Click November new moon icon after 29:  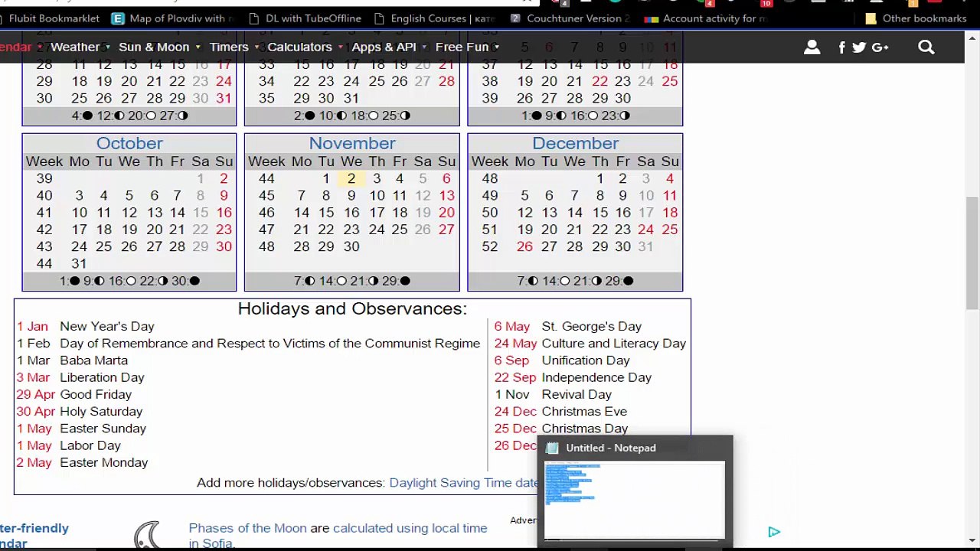pos(405,281)
